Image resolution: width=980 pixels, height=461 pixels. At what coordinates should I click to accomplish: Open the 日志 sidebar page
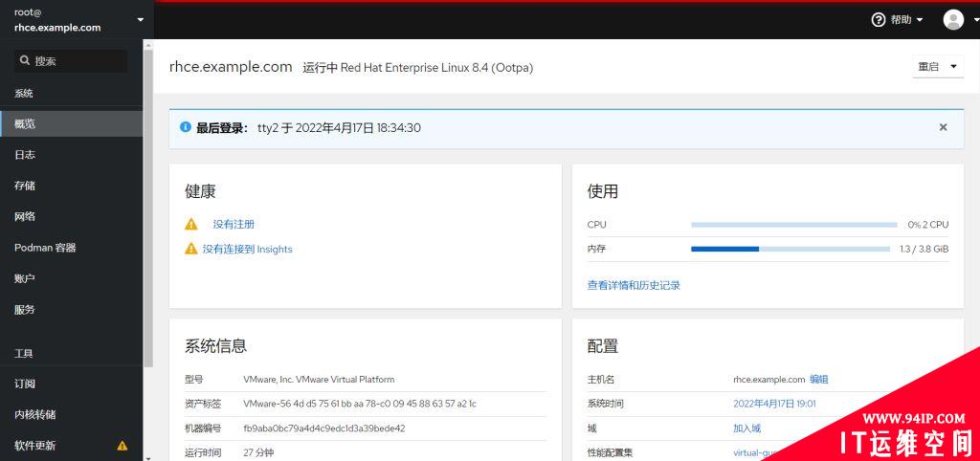pyautogui.click(x=71, y=154)
